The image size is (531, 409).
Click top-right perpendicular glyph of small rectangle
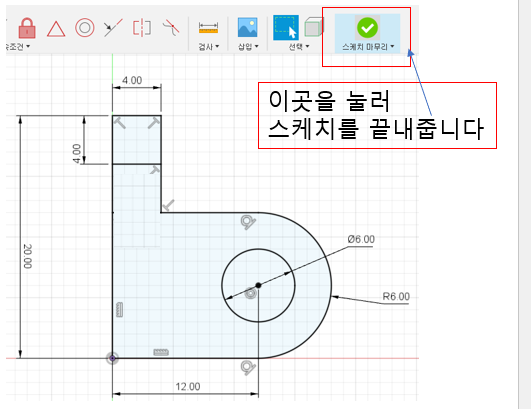[x=153, y=123]
